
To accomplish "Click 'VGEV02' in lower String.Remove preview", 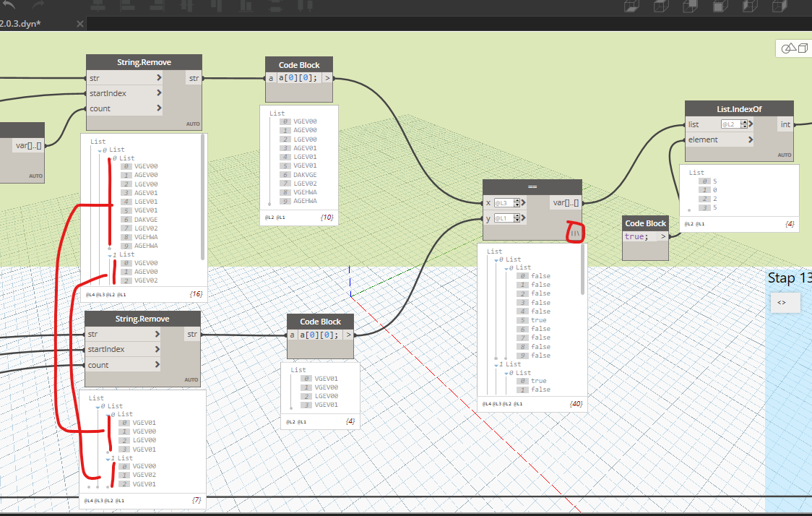I will pos(144,475).
